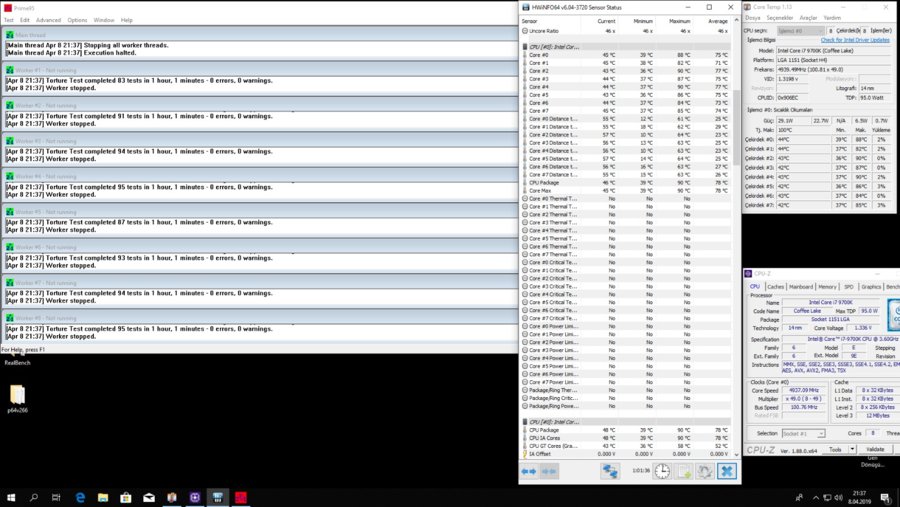Click the Prime95 title bar app icon
The image size is (900, 507).
[7, 8]
